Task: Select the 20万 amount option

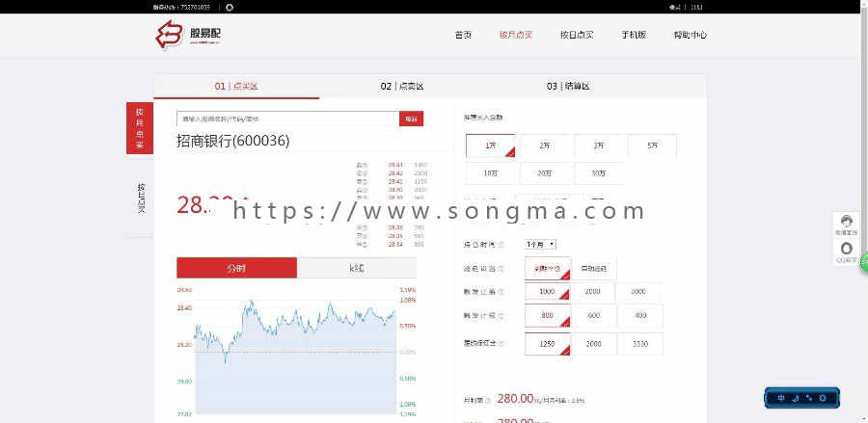Action: tap(545, 173)
